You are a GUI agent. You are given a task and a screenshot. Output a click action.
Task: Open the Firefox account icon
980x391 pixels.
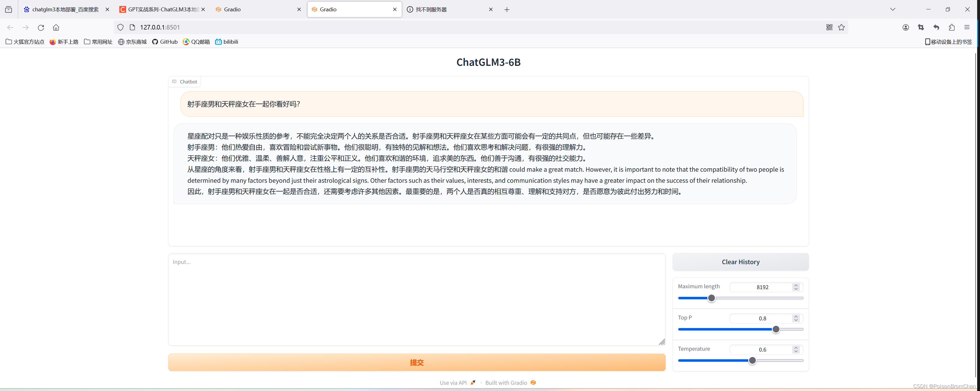pyautogui.click(x=906, y=27)
